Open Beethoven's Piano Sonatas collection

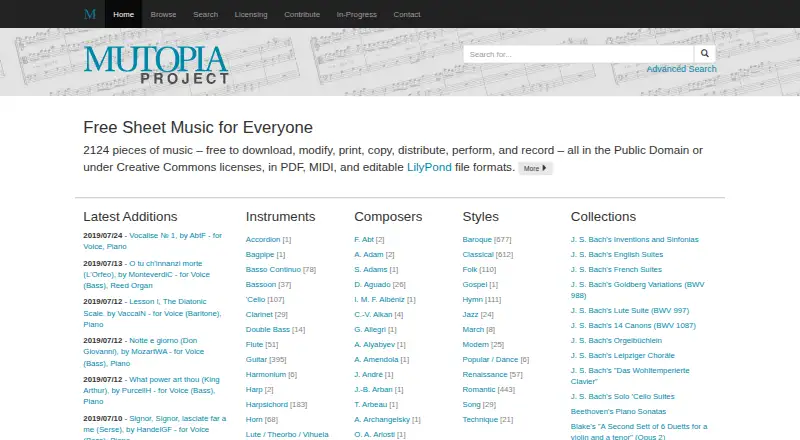(618, 411)
